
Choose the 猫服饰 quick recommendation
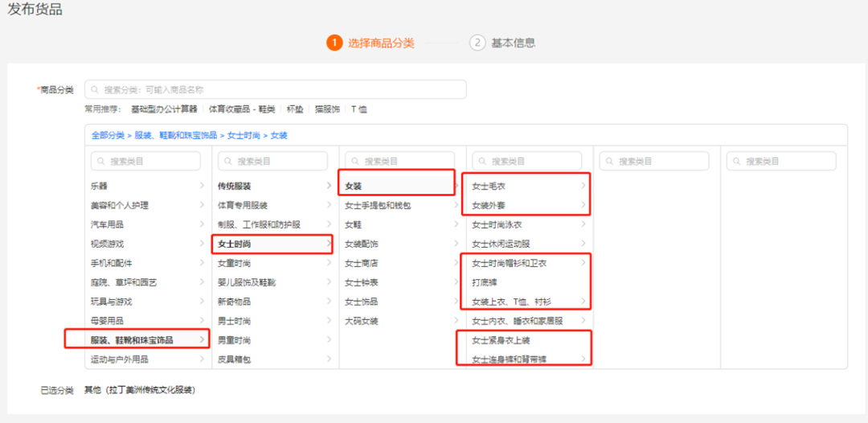coord(328,109)
